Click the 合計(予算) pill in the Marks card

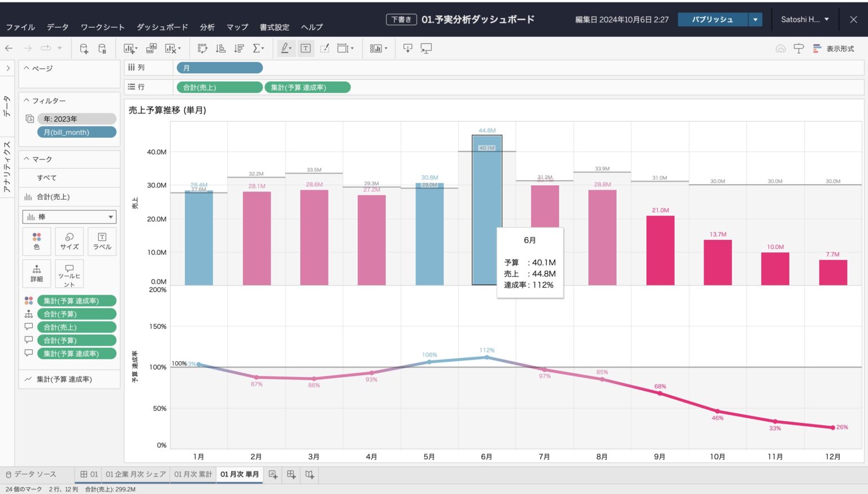click(x=76, y=314)
